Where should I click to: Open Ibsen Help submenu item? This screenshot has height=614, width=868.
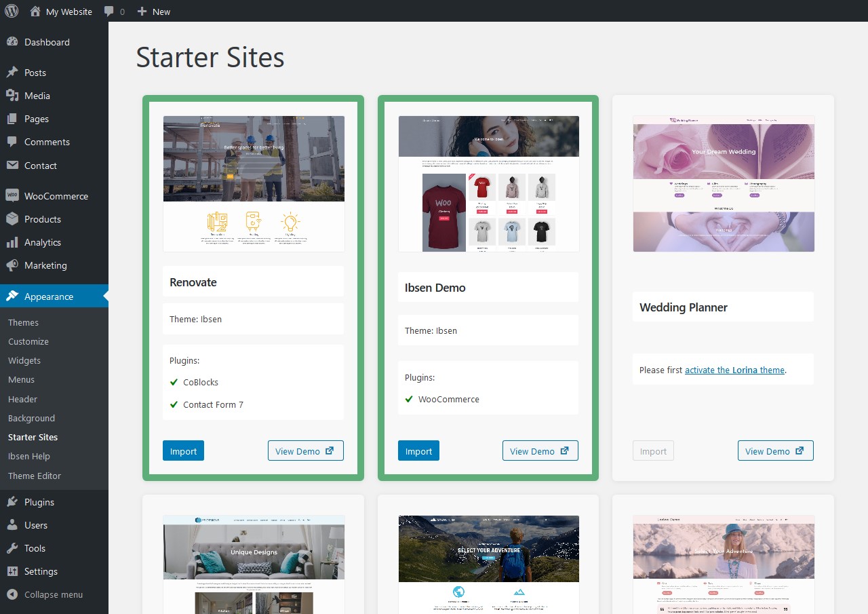29,456
